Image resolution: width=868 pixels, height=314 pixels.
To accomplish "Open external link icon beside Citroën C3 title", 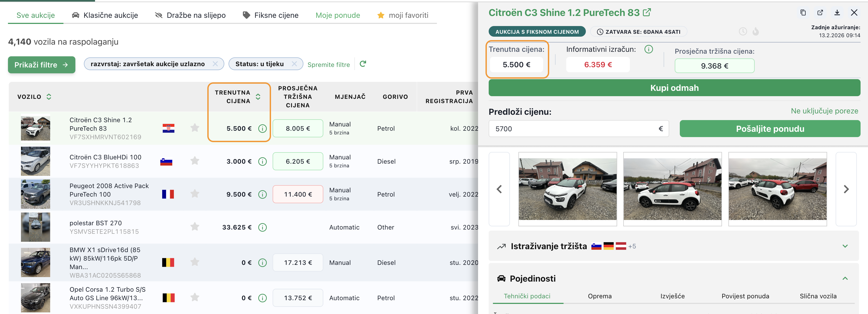I will [647, 12].
